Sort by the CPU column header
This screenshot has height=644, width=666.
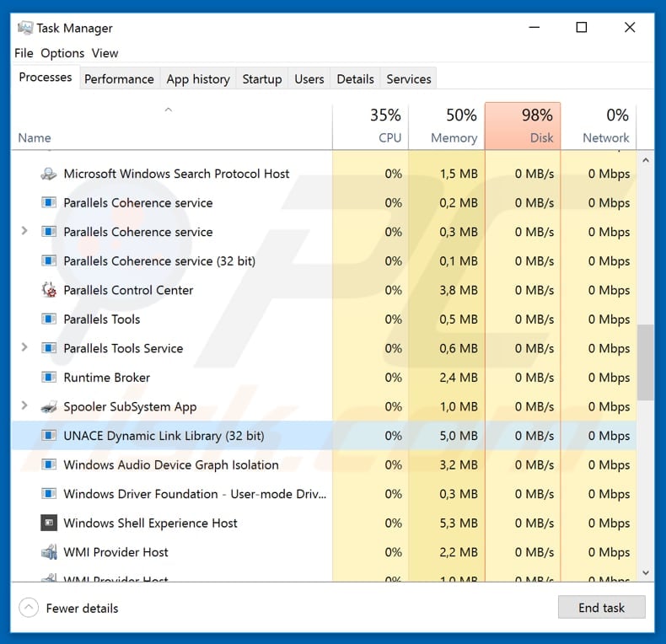point(370,126)
